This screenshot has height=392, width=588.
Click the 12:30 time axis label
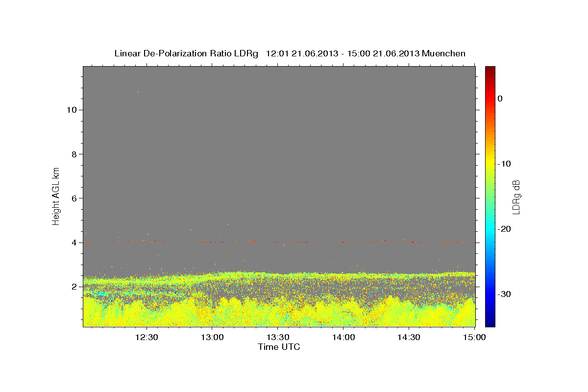[146, 337]
